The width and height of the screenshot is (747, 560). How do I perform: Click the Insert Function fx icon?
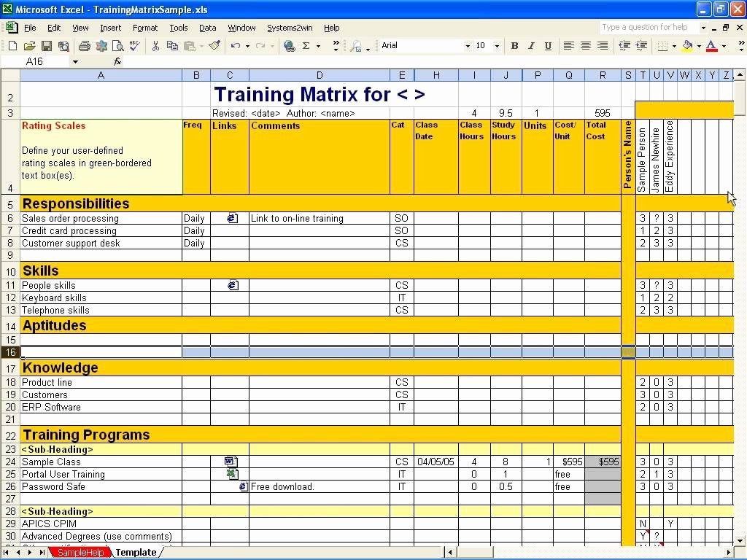pos(117,62)
